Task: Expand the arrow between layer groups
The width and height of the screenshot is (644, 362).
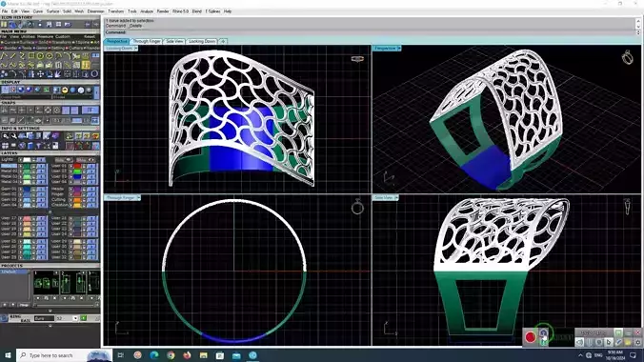Action: (x=50, y=212)
